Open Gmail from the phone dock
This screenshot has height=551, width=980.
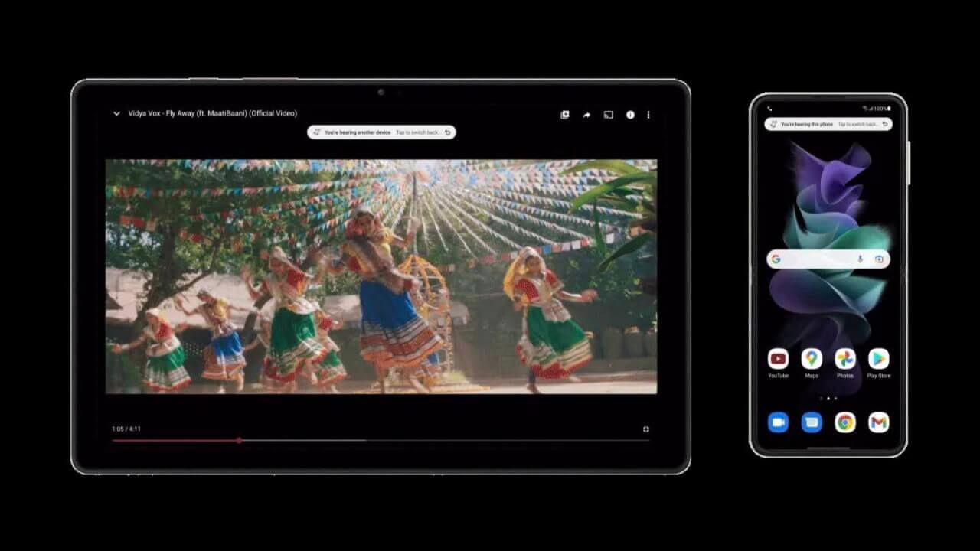(878, 422)
